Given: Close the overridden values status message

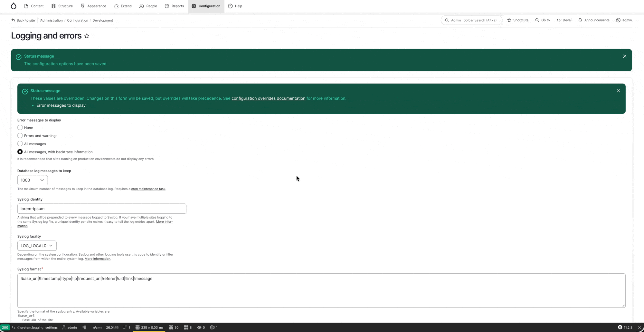Looking at the screenshot, I should [x=618, y=91].
